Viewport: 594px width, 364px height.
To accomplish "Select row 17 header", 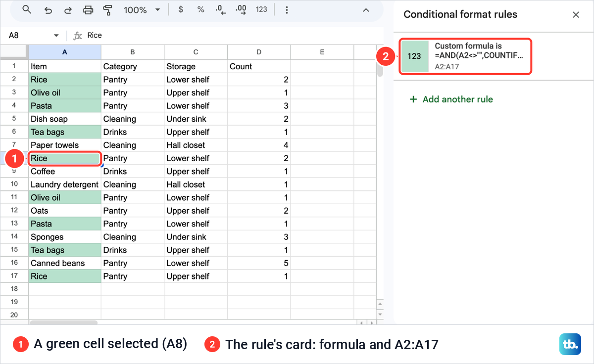I will (14, 276).
